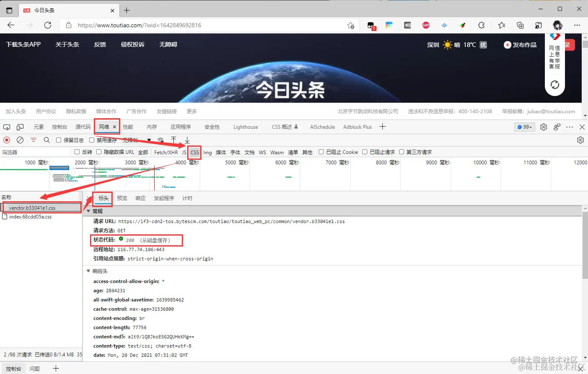The width and height of the screenshot is (588, 374).
Task: Check the 已阻止请求 checkbox
Action: 365,152
